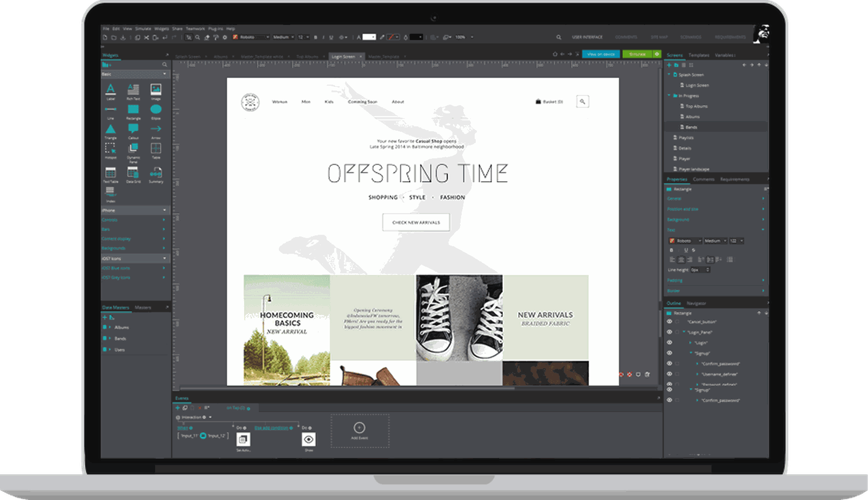Select the Summary widget
868x500 pixels.
click(156, 175)
